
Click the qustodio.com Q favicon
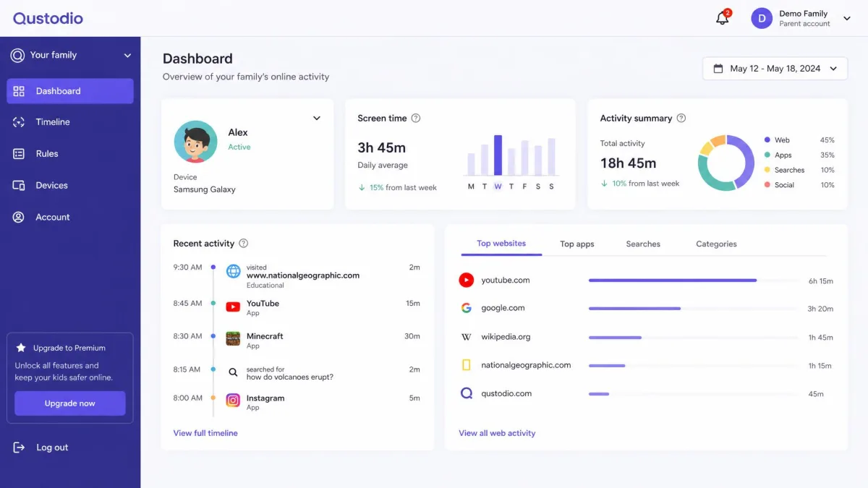click(x=467, y=393)
